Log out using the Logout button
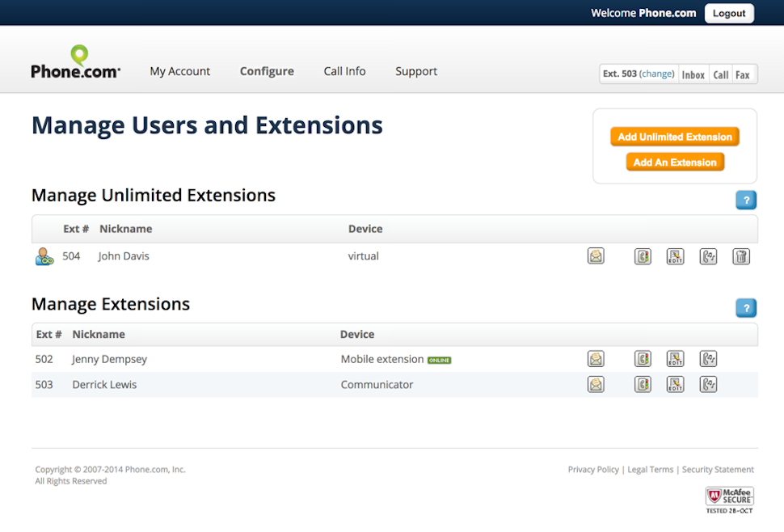784x532 pixels. pos(728,13)
